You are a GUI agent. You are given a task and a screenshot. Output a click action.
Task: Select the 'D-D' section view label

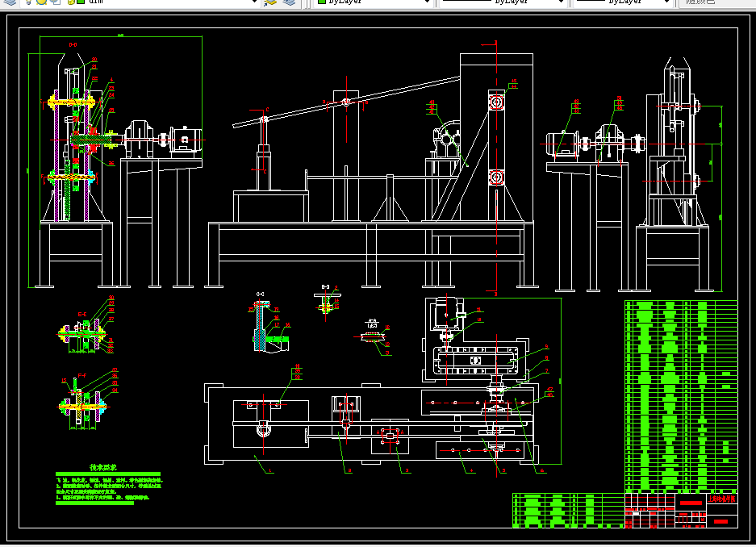(73, 45)
